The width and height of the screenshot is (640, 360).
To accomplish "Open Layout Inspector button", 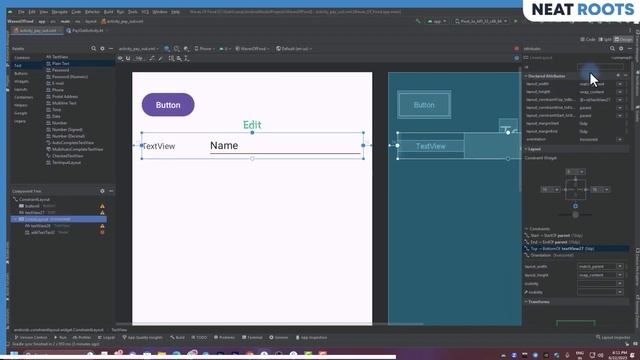I will 613,338.
